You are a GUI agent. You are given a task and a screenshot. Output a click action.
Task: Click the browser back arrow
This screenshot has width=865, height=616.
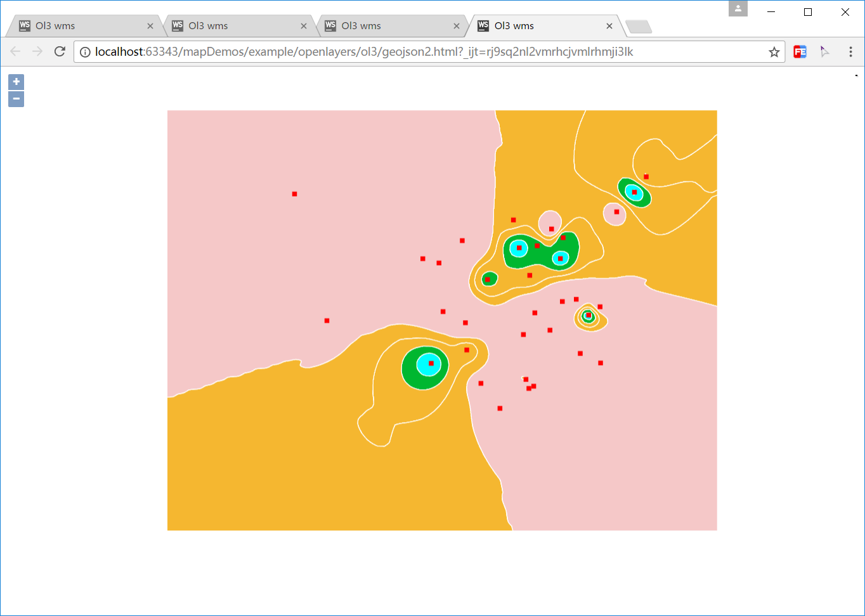click(x=16, y=51)
